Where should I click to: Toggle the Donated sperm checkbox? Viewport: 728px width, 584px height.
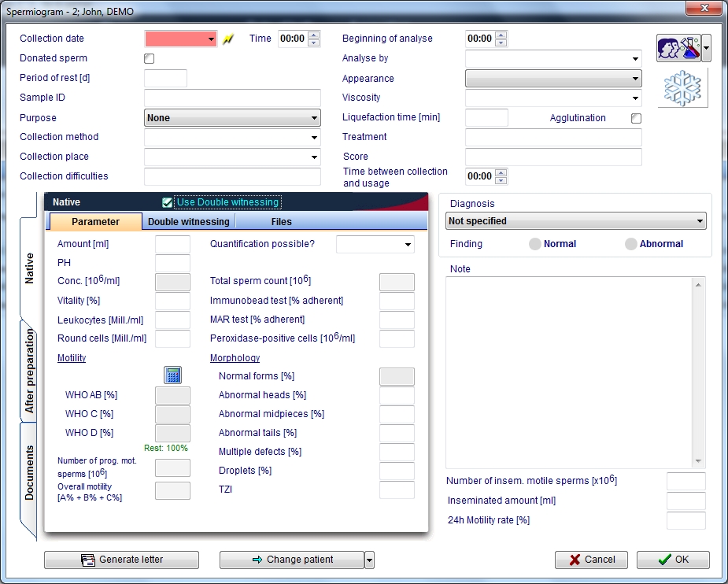149,58
